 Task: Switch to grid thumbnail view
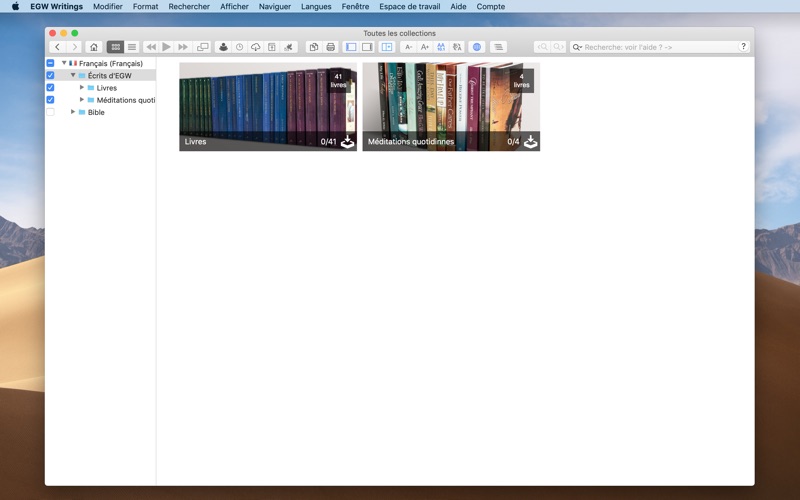[x=115, y=47]
